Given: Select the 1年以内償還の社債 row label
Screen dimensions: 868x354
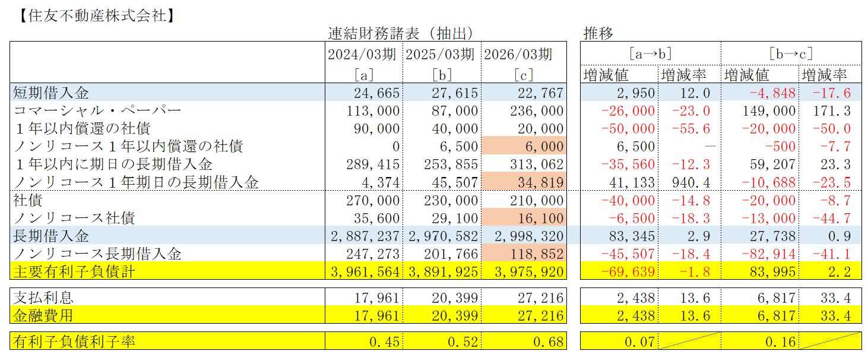Looking at the screenshot, I should 81,128.
